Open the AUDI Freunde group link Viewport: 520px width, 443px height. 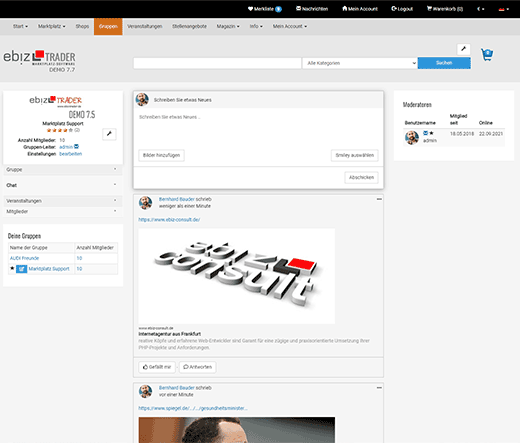click(24, 258)
